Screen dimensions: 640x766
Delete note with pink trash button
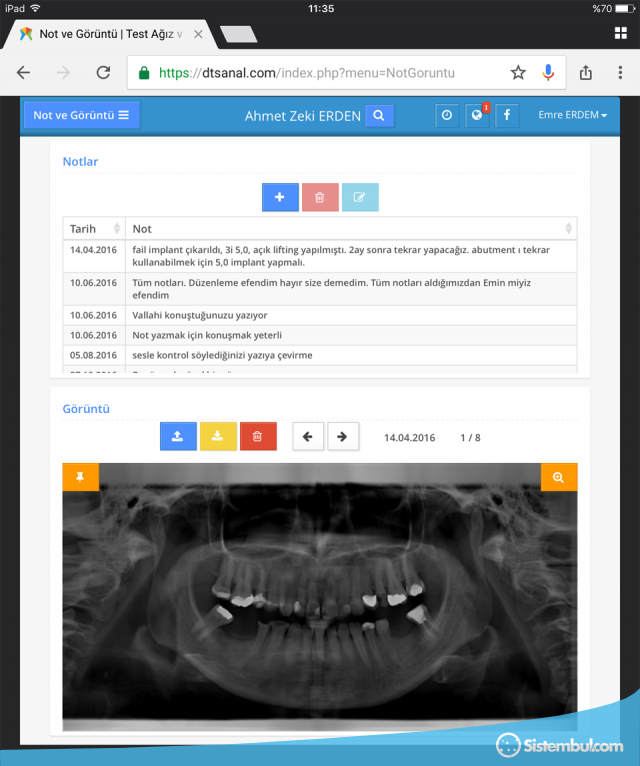[x=320, y=197]
